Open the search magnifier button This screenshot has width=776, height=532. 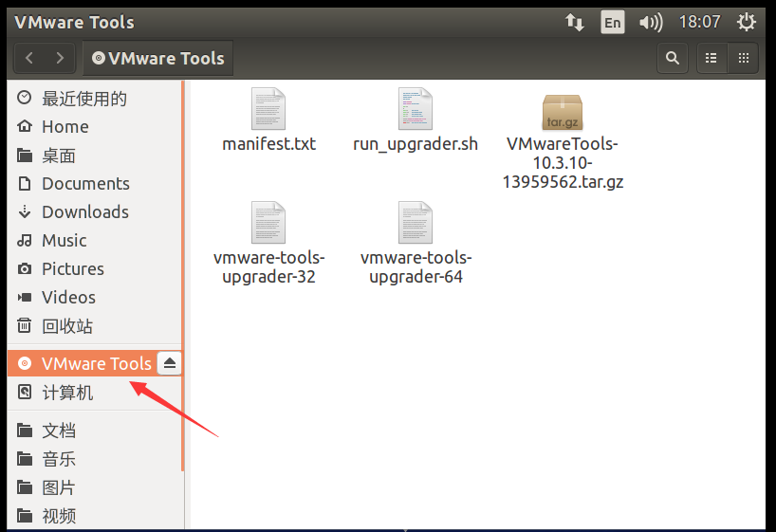click(672, 59)
